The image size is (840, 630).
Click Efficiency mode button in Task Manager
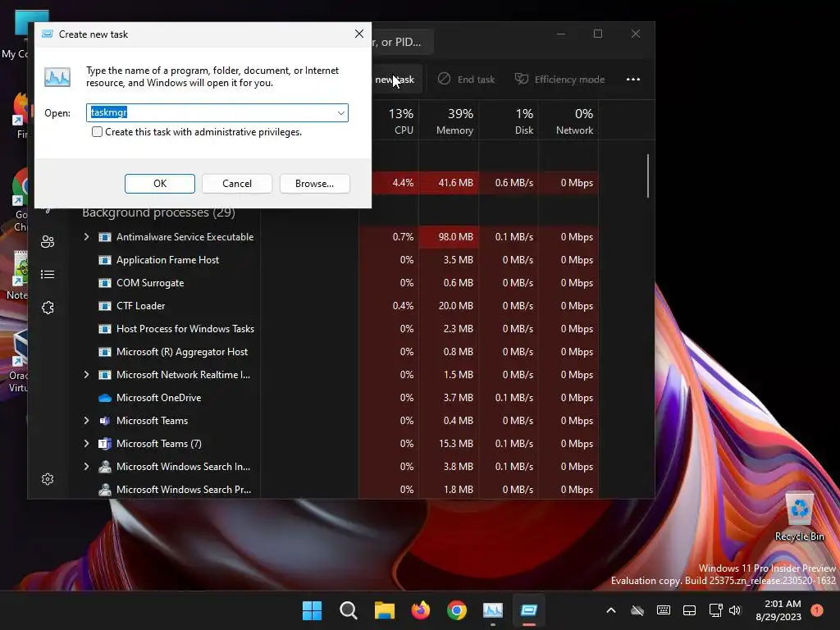pyautogui.click(x=559, y=80)
